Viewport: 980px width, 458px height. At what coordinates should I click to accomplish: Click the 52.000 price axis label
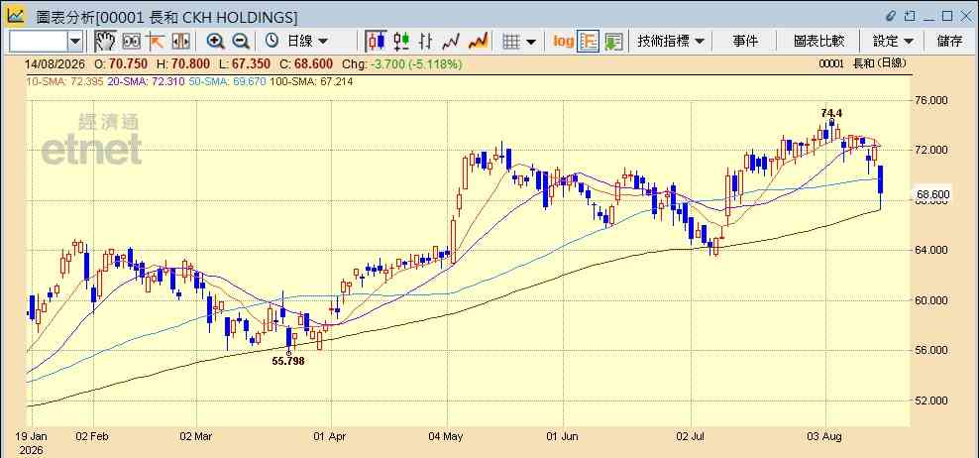point(933,401)
